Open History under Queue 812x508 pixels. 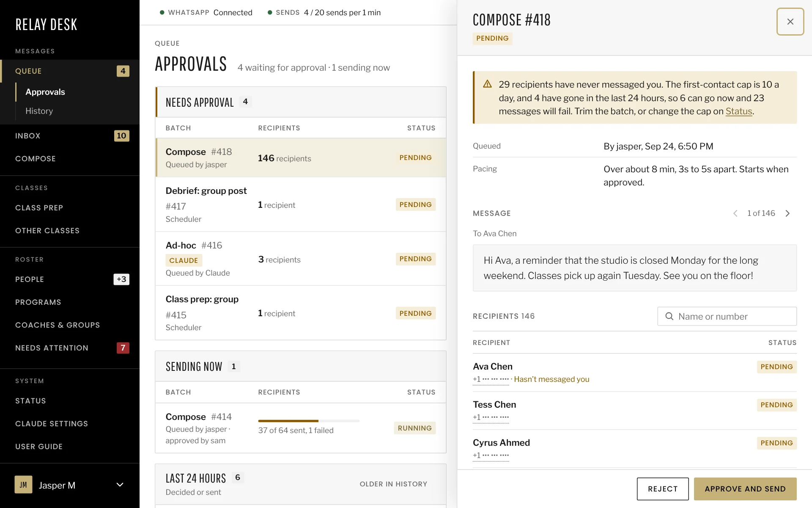point(39,111)
